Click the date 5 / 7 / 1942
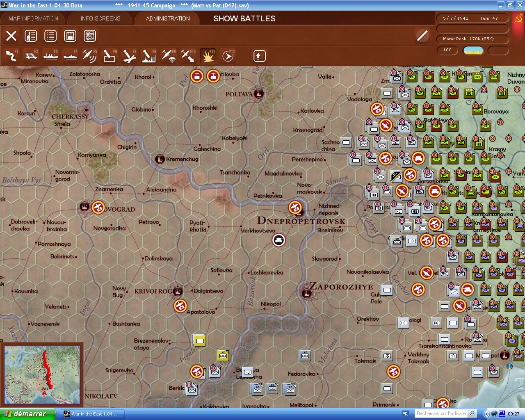 456,18
